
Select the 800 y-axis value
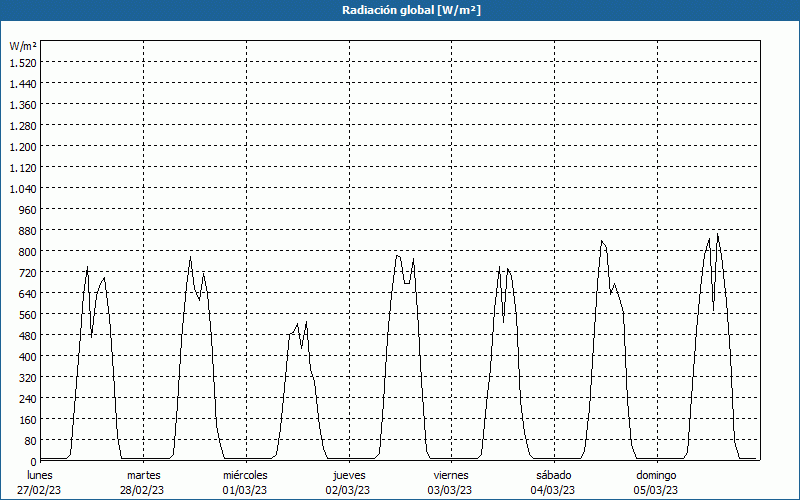click(28, 252)
